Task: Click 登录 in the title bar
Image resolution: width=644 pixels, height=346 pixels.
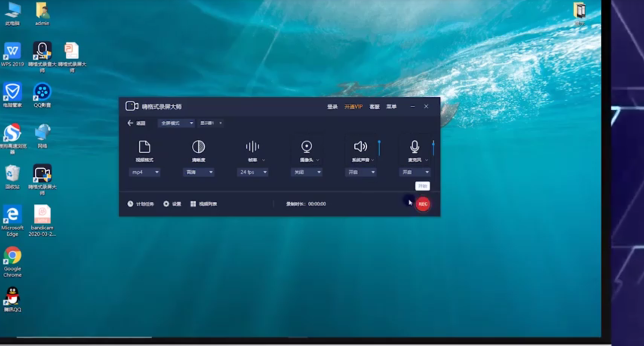Action: pos(333,107)
